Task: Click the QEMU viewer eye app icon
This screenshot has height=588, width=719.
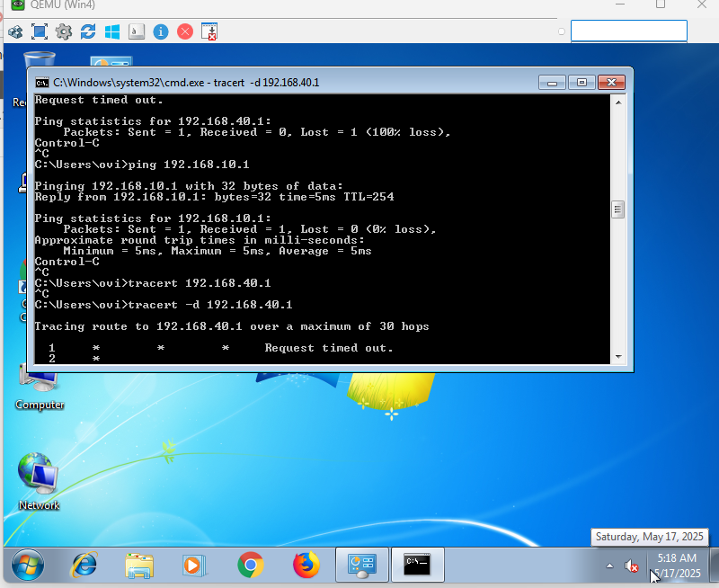Action: click(17, 4)
